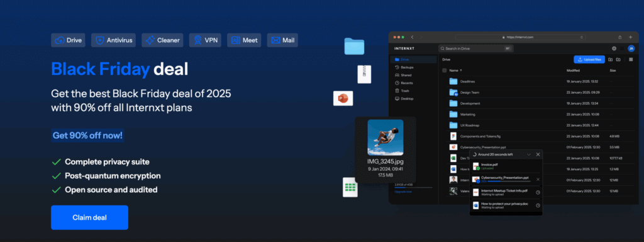Viewport: 644px width, 242px height.
Task: Focus the Search in Drive field
Action: coord(477,49)
